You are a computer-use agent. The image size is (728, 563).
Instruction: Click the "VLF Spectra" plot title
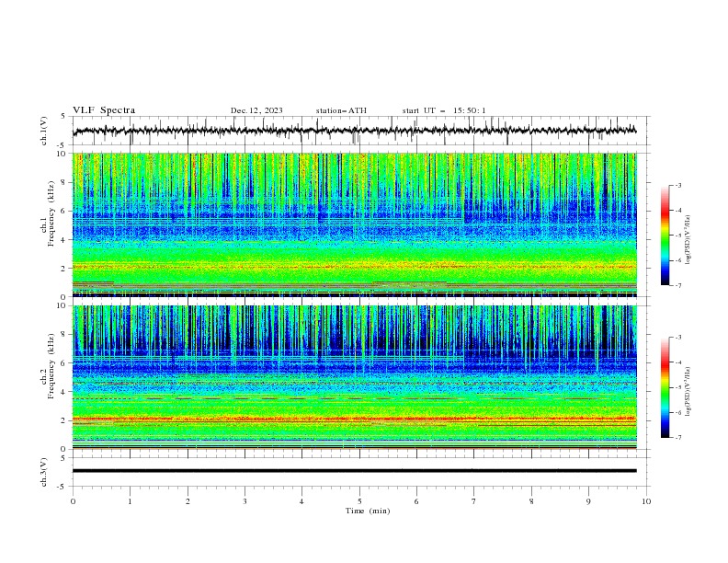point(104,110)
